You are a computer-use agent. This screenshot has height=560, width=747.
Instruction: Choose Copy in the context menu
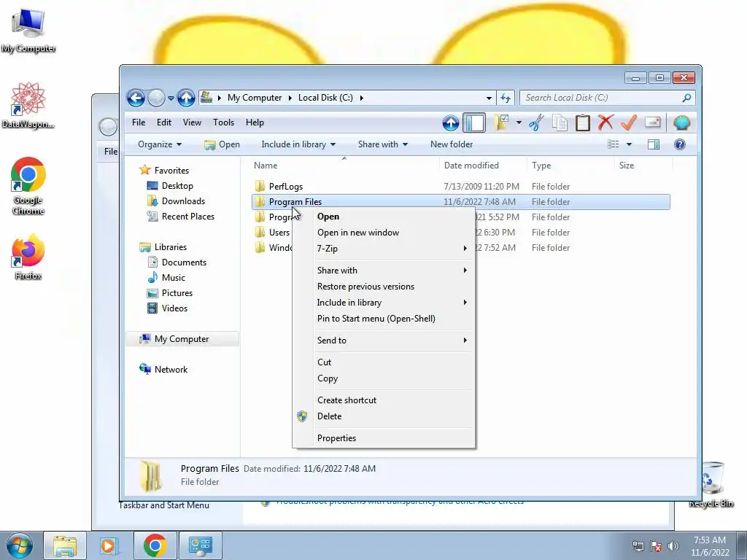[384, 378]
